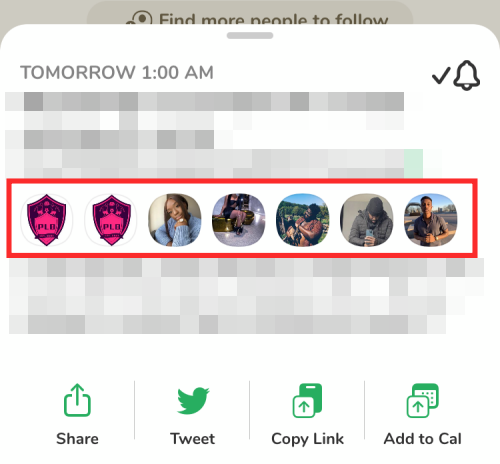This screenshot has height=464, width=500.
Task: Tap the green Twitter bird icon
Action: (193, 400)
